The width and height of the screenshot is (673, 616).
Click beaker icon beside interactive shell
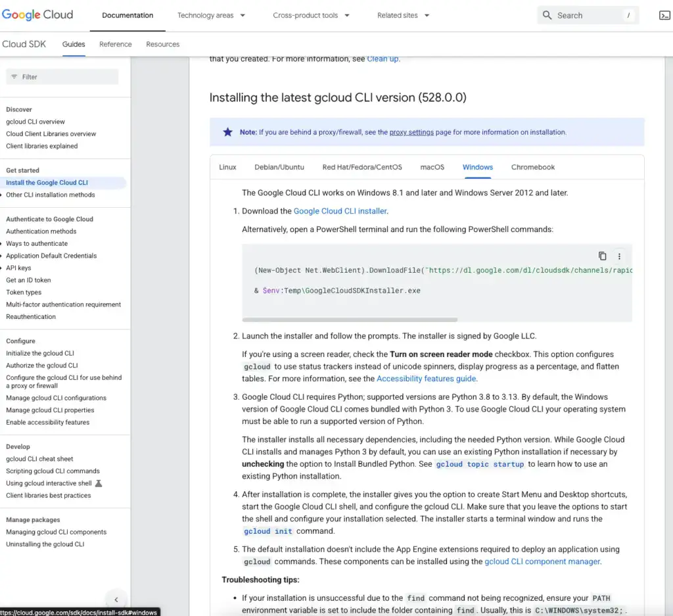(x=99, y=483)
